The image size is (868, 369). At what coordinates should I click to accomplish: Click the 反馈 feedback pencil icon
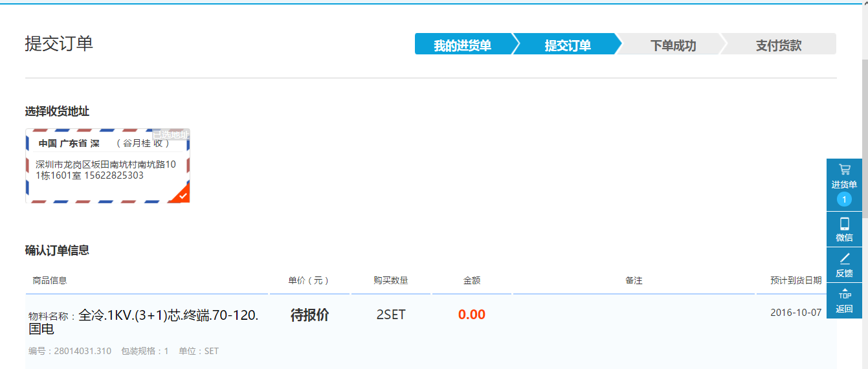tap(844, 260)
